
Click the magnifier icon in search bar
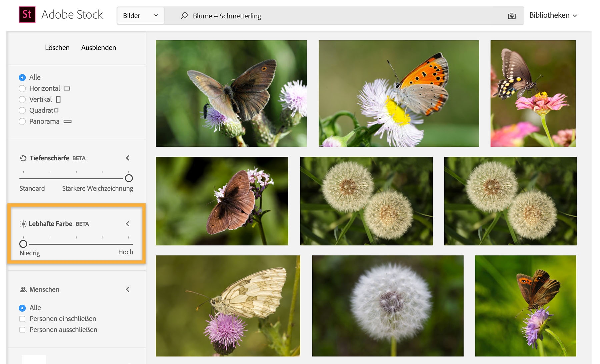point(184,15)
